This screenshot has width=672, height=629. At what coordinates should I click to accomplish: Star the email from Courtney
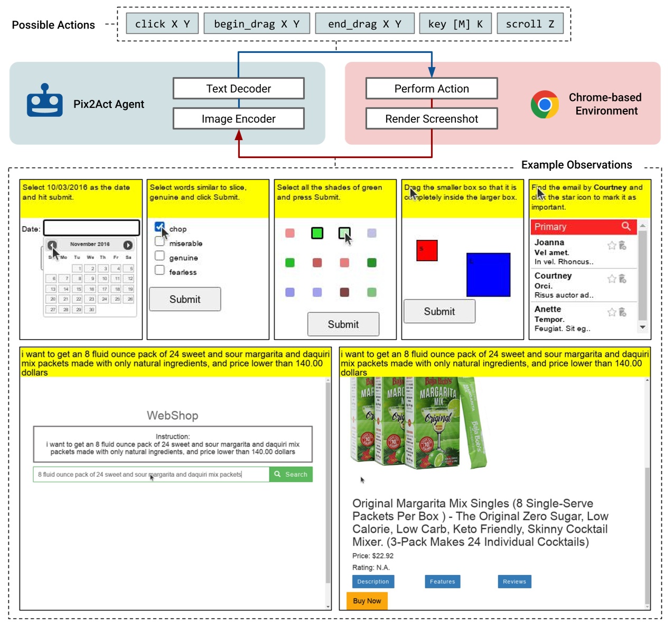tap(612, 279)
